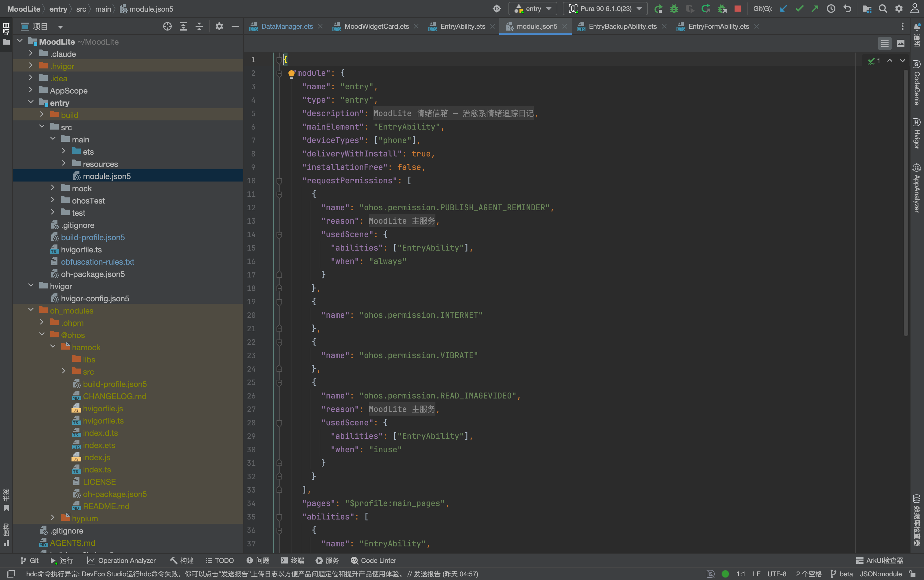Click expand all icon in project panel

[183, 27]
